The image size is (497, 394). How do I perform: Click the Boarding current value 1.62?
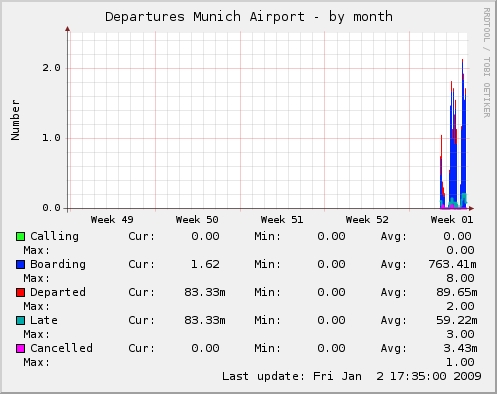point(205,264)
